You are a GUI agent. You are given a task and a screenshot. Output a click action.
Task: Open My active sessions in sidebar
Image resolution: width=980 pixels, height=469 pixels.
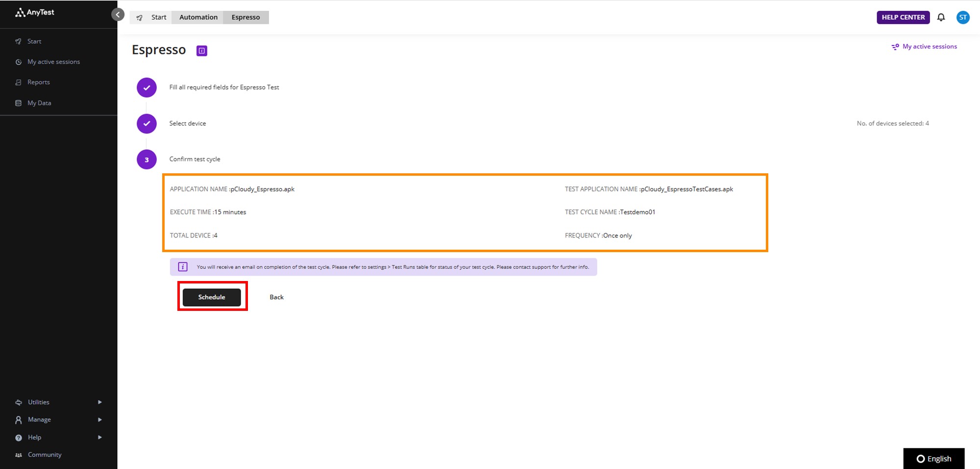53,62
